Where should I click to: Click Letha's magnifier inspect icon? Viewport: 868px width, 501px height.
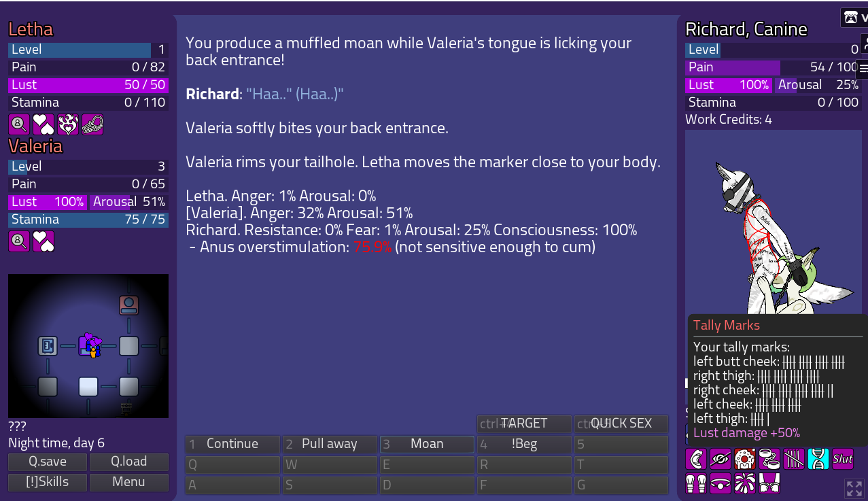pos(19,124)
